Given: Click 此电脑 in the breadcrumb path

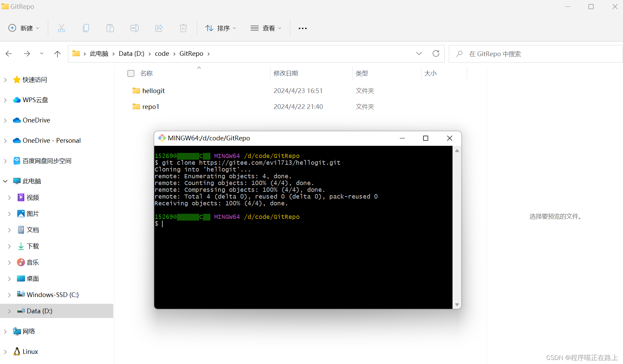Looking at the screenshot, I should coord(99,54).
